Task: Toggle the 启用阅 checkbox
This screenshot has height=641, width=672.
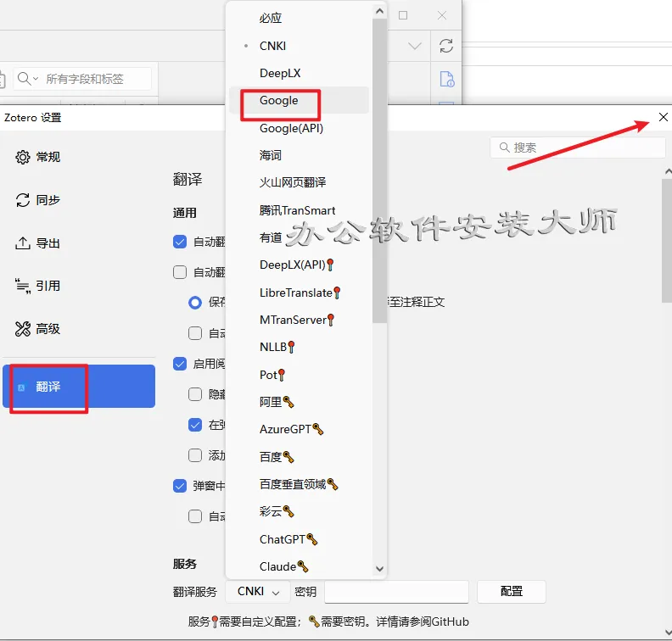Action: (x=180, y=364)
